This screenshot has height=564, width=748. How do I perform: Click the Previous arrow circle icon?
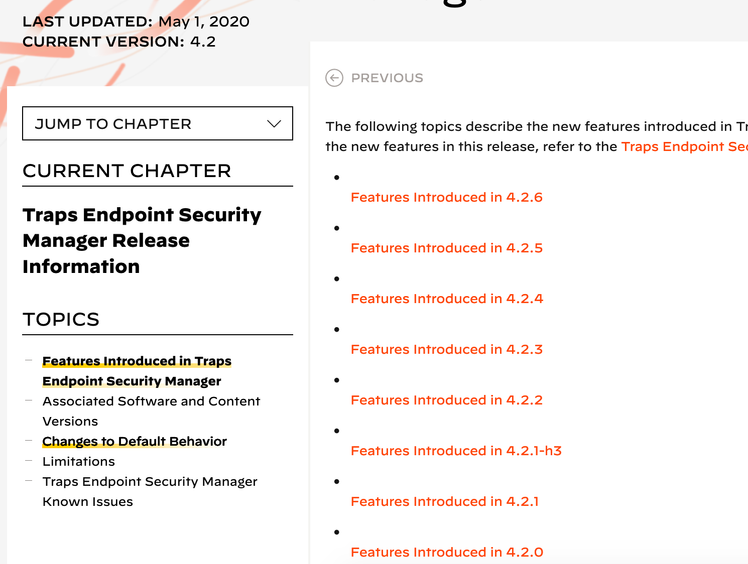(334, 78)
